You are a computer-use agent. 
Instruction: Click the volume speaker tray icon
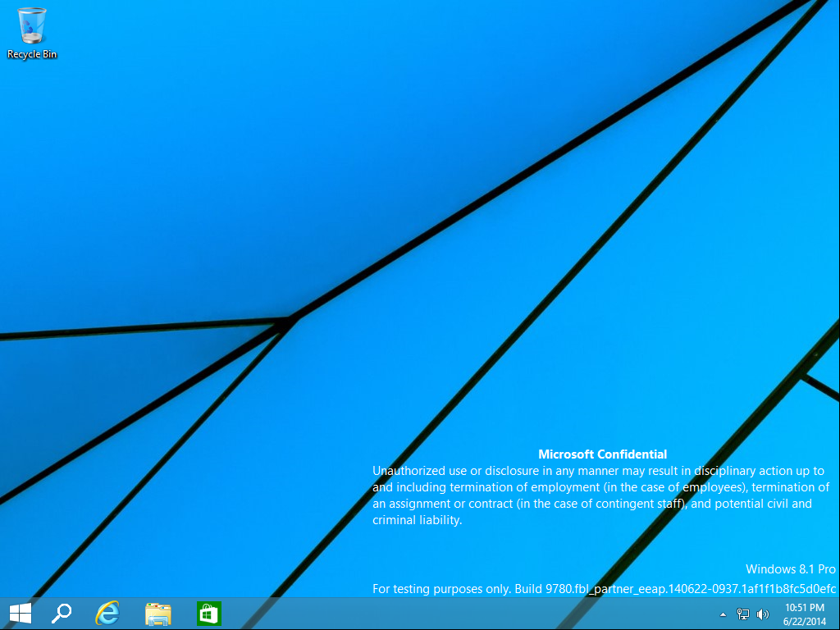[762, 614]
